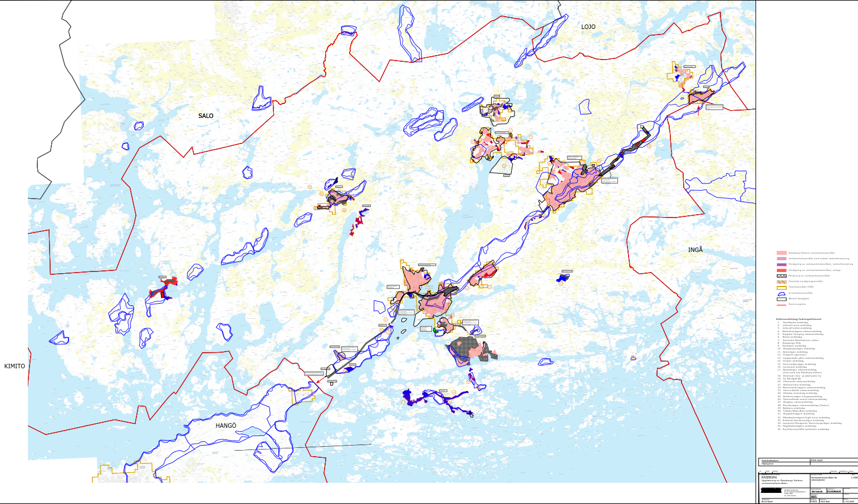Click the drawing number 001 field
This screenshot has height=504, width=858.
point(815,497)
